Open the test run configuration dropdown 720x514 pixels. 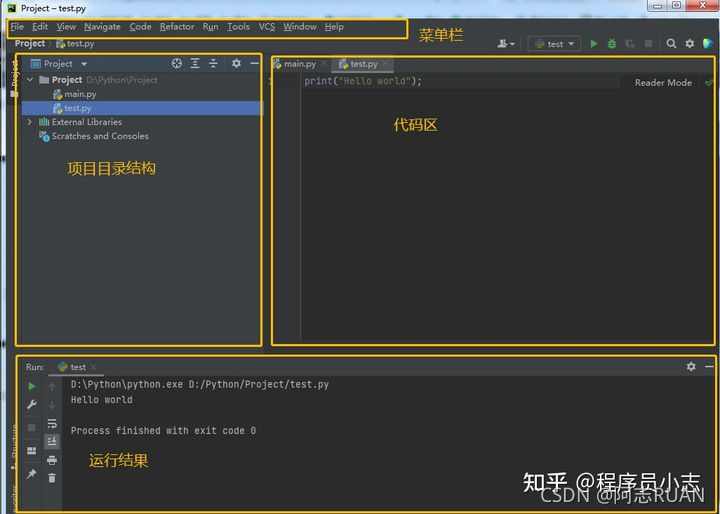[x=555, y=44]
